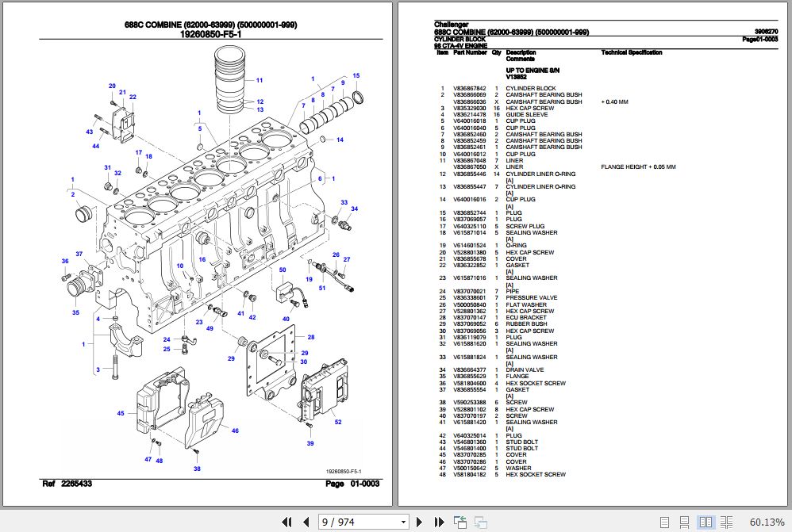The image size is (792, 532).
Task: Advance to the next page arrow
Action: pos(419,522)
